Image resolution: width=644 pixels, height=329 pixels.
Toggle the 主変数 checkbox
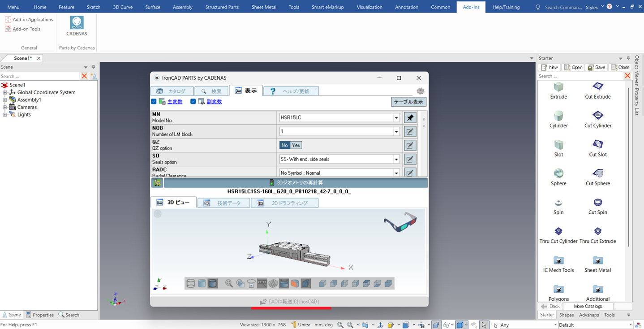pos(154,102)
